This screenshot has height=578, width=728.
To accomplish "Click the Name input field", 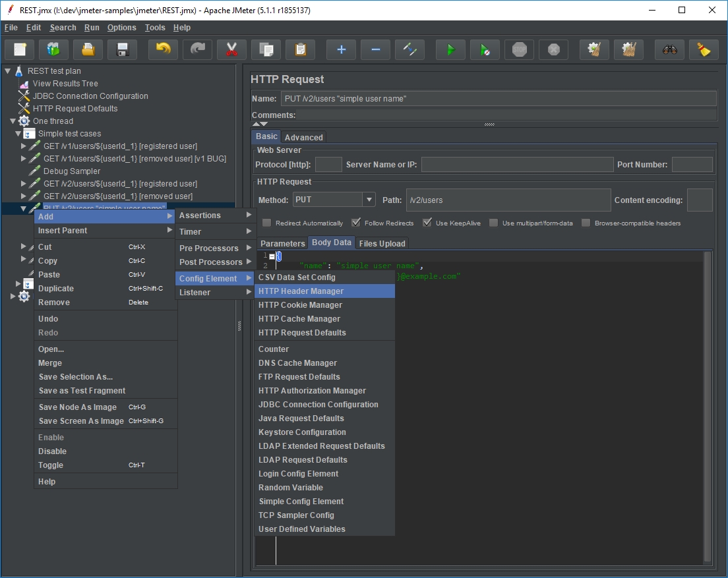I will coord(498,99).
